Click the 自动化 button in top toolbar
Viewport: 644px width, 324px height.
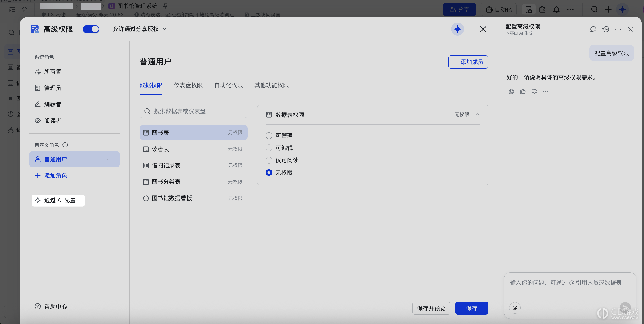[x=499, y=10]
